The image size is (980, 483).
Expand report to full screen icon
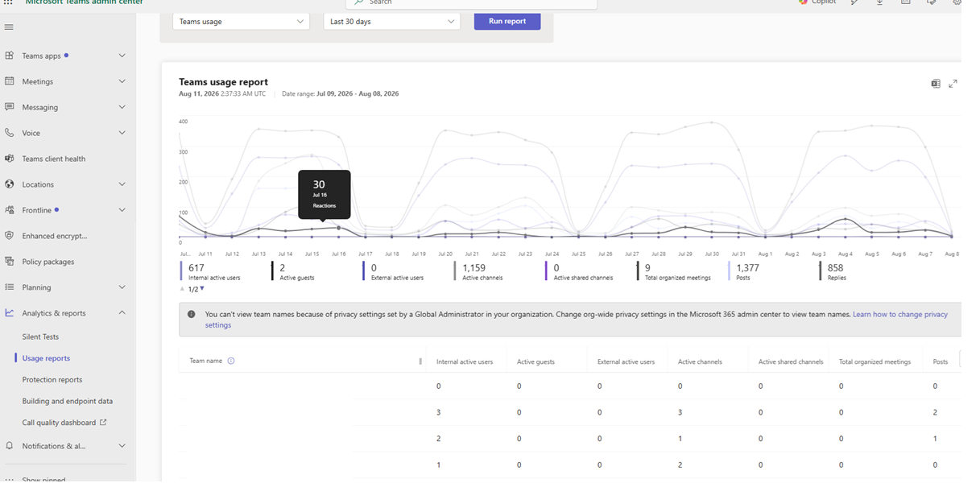(x=953, y=84)
